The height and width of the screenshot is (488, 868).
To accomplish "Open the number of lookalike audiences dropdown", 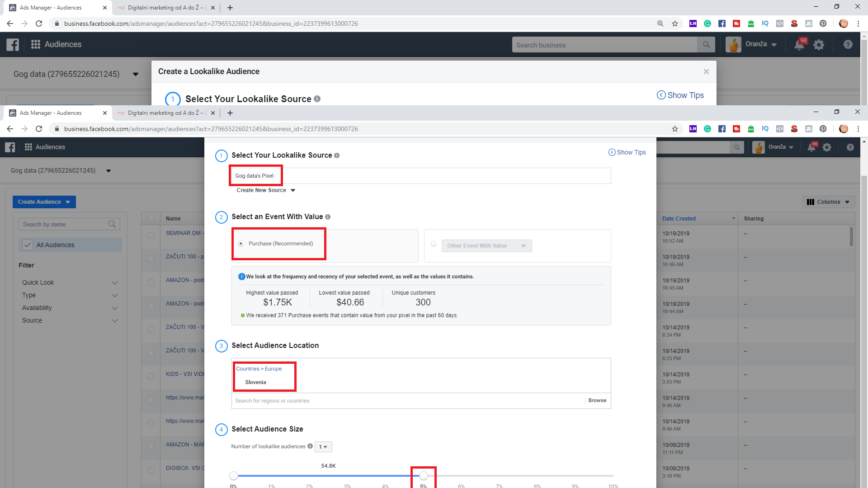I will [323, 447].
